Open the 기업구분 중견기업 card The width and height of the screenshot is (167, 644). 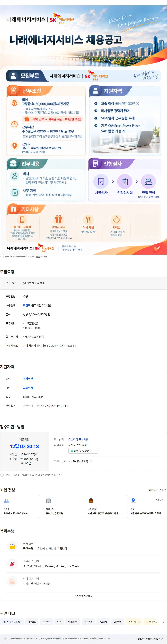(62, 506)
